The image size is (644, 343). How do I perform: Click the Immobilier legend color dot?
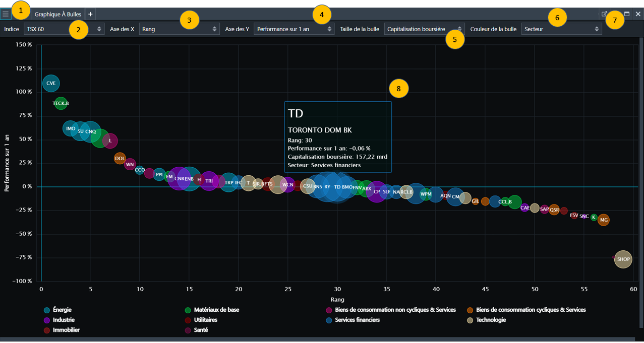(47, 330)
